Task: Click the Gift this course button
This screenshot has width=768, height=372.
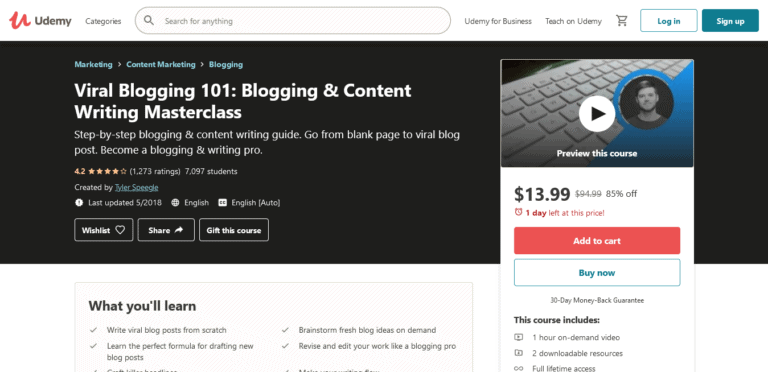Action: pyautogui.click(x=234, y=230)
